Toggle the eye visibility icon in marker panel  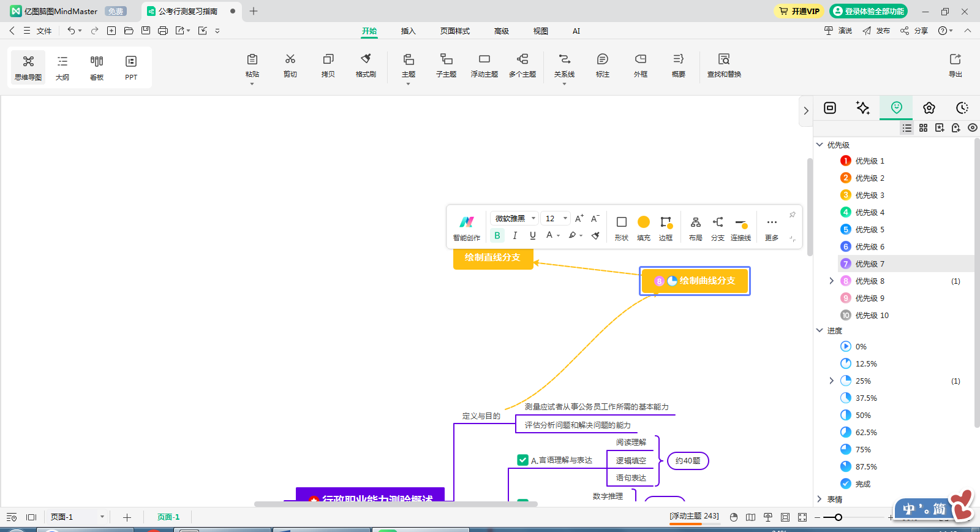(x=973, y=127)
